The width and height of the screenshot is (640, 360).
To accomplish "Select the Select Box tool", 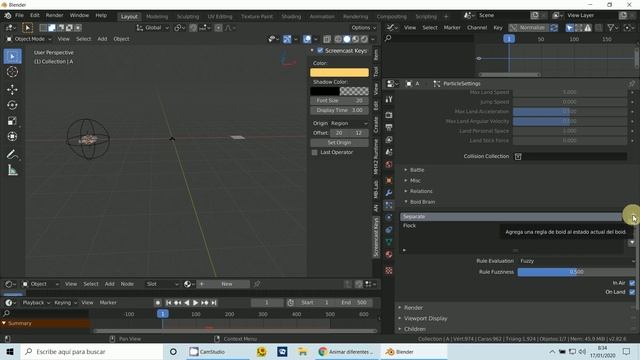I will [x=12, y=56].
